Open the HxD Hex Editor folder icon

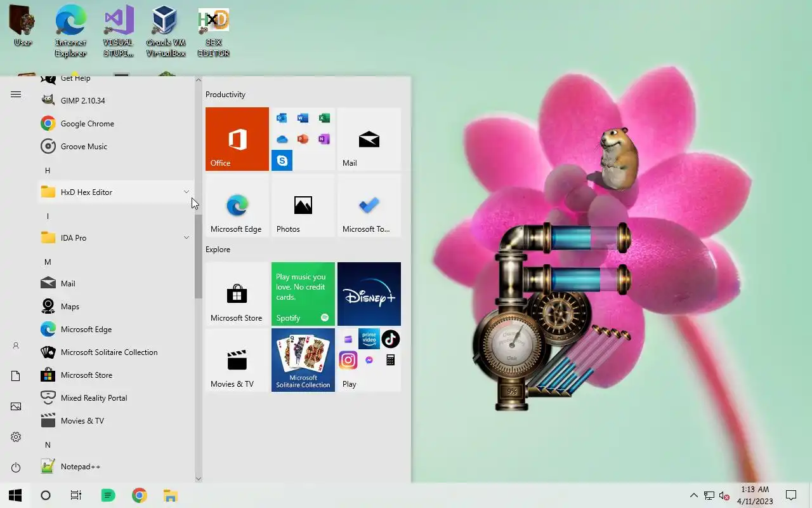[x=48, y=192]
